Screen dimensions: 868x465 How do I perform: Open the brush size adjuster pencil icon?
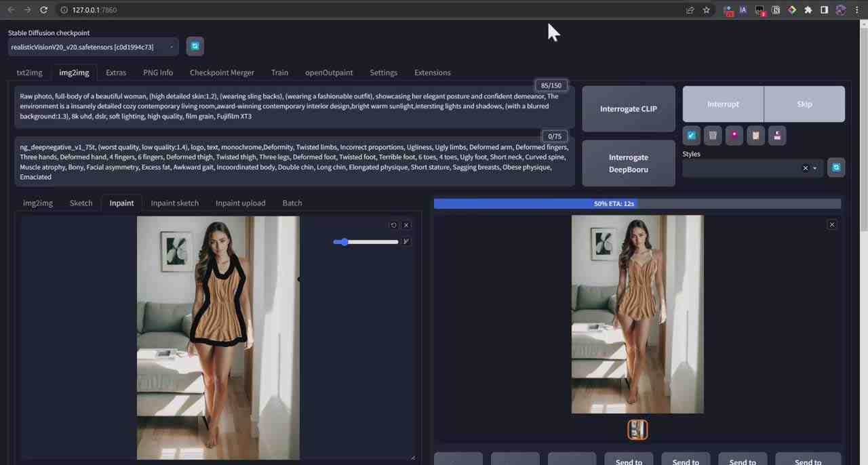click(406, 241)
